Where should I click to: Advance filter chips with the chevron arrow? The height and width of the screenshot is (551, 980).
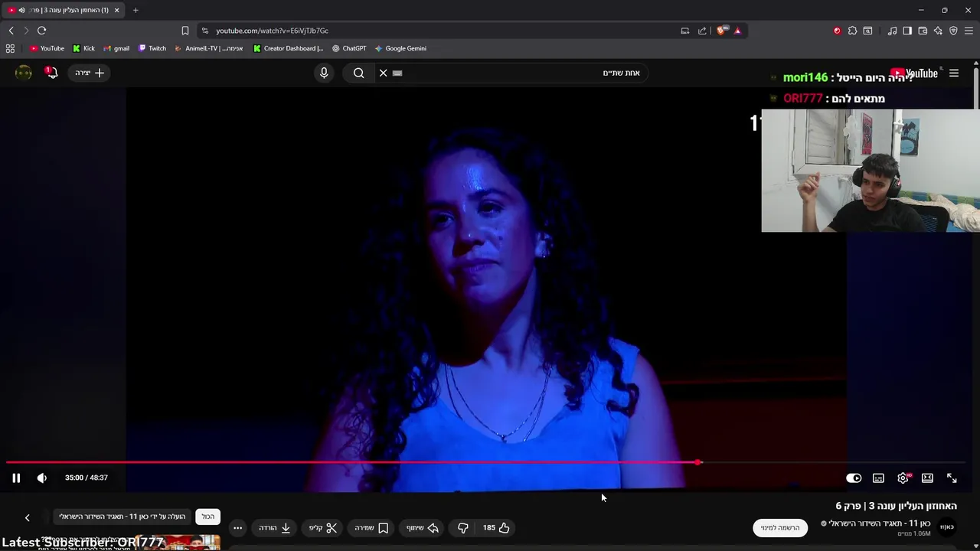[27, 517]
